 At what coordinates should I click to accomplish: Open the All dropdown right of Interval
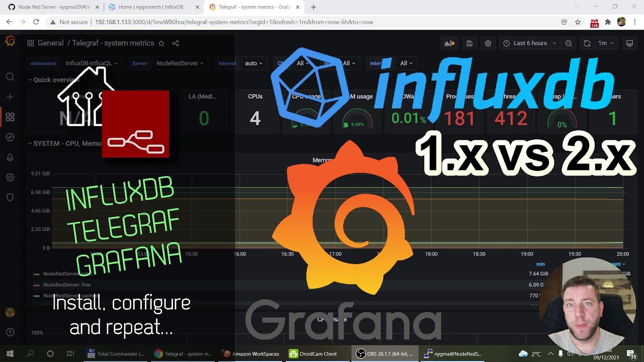[x=303, y=63]
